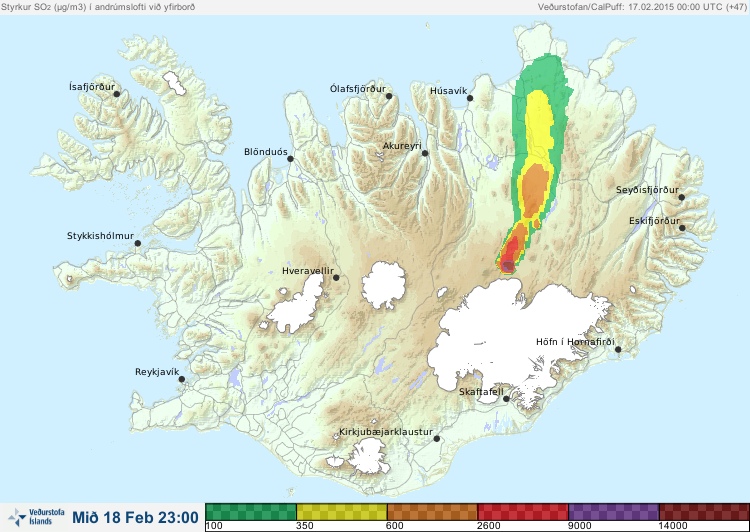Click the red 2600 legend swatch

(x=523, y=511)
